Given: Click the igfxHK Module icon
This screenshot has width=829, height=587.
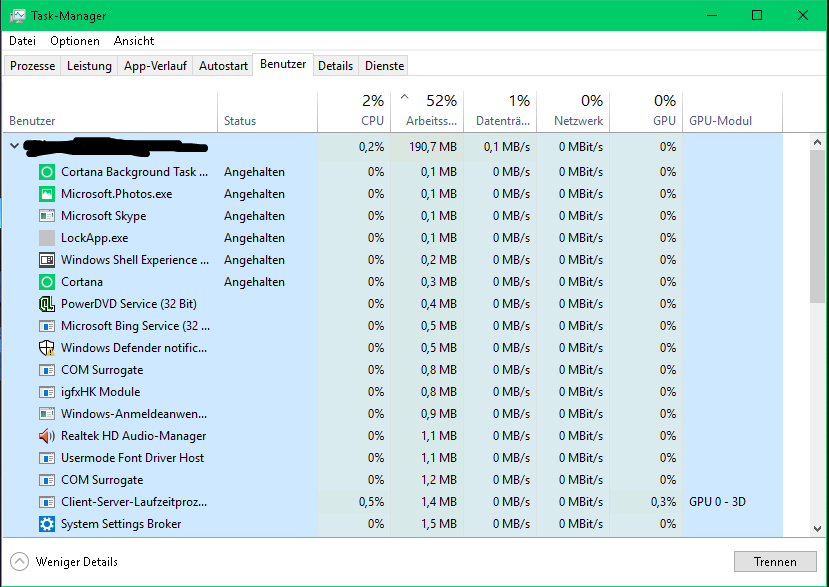Looking at the screenshot, I should [x=47, y=392].
